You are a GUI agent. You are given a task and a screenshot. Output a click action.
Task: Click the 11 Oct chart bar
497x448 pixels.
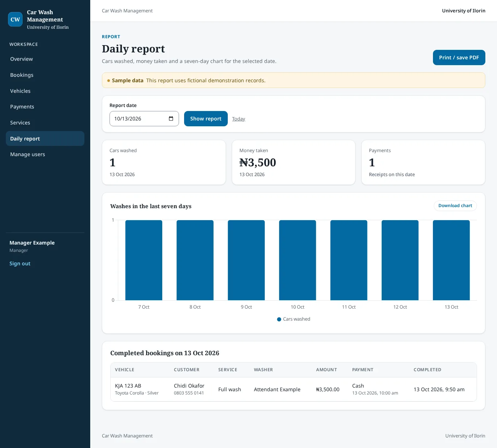[x=349, y=260]
